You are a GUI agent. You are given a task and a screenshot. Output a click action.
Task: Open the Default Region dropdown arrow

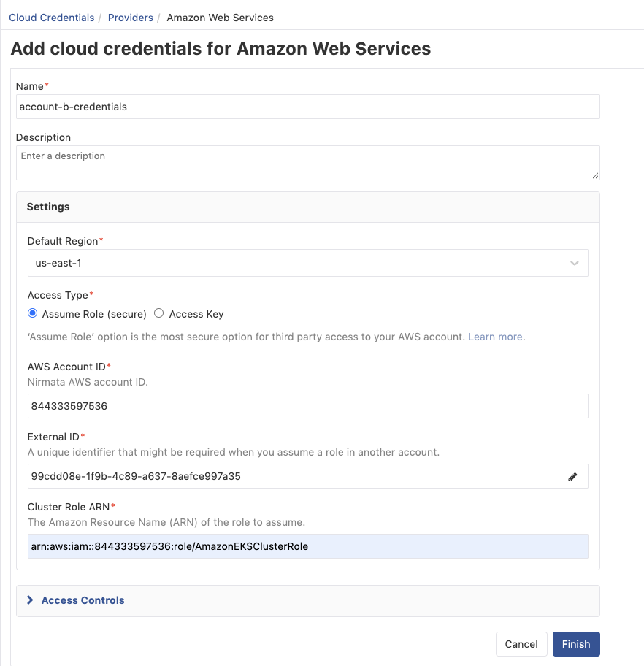click(575, 263)
